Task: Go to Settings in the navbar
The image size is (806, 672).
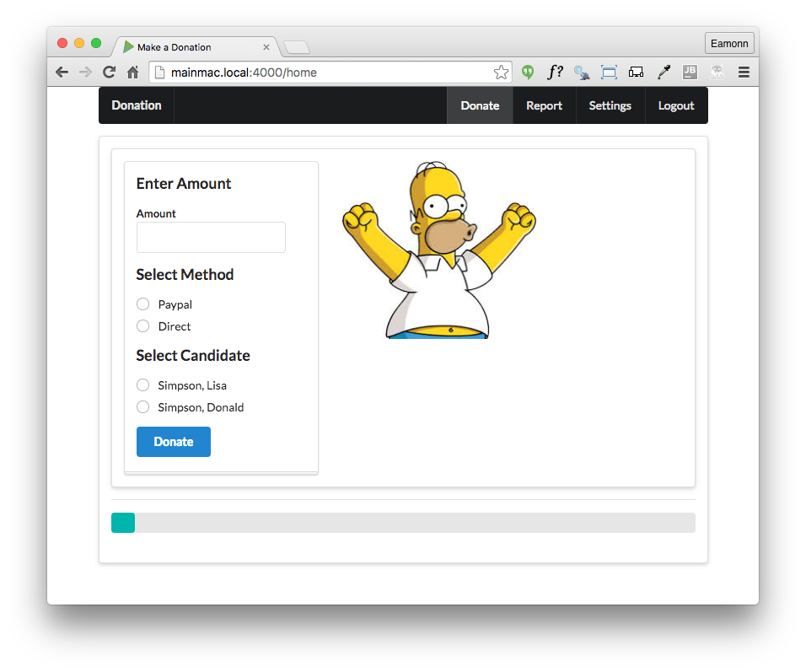Action: [x=610, y=105]
